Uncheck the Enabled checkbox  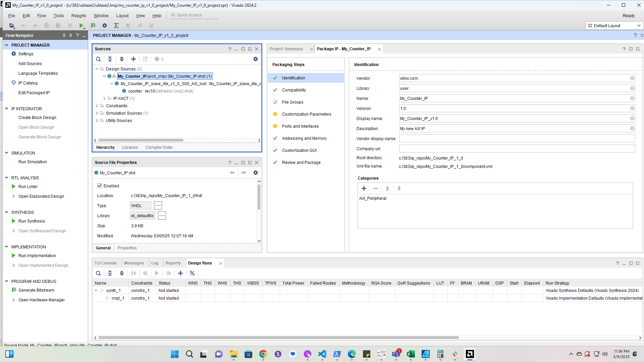(x=100, y=186)
